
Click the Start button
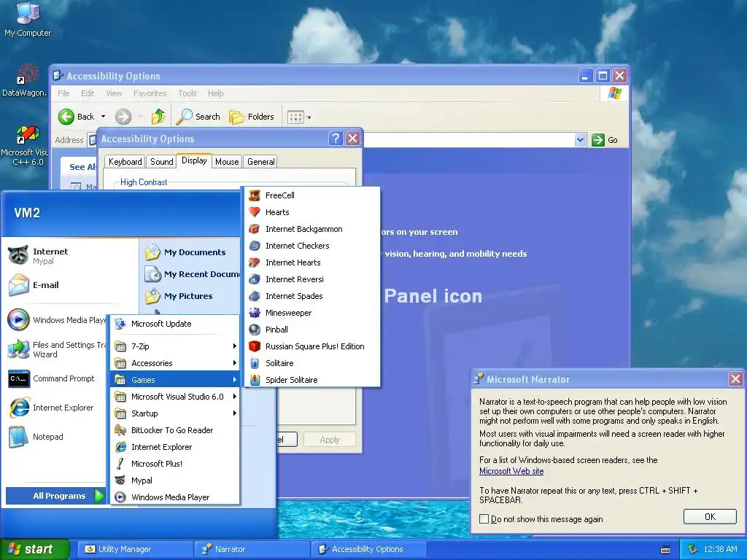34,549
